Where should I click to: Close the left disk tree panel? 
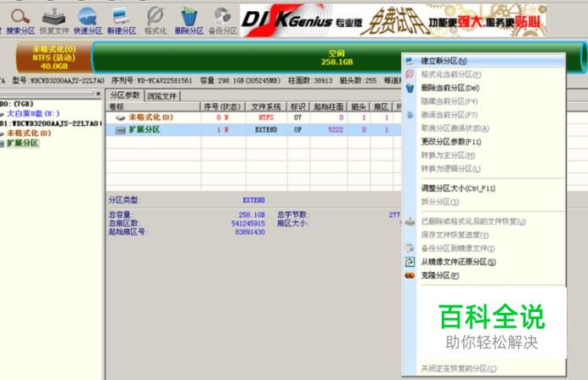(x=99, y=94)
